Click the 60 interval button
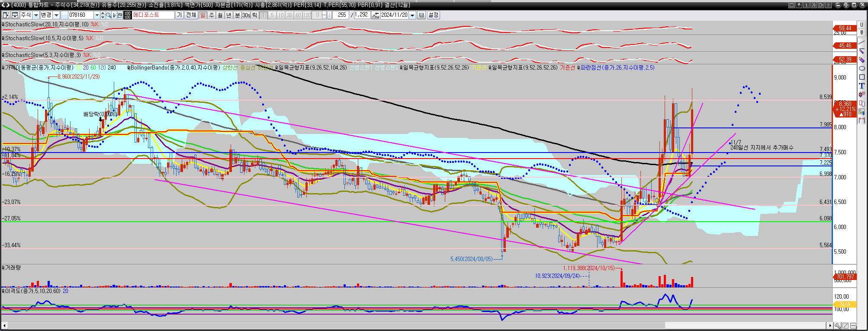Image resolution: width=868 pixels, height=331 pixels. [298, 15]
